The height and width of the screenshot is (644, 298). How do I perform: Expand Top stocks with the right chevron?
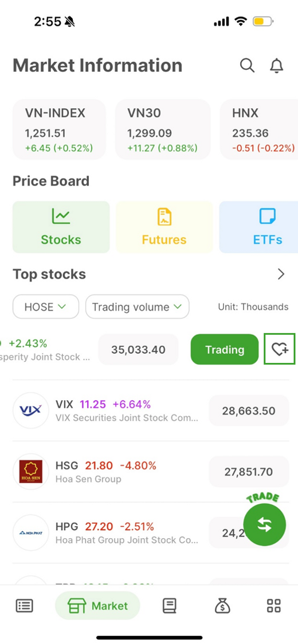(281, 274)
